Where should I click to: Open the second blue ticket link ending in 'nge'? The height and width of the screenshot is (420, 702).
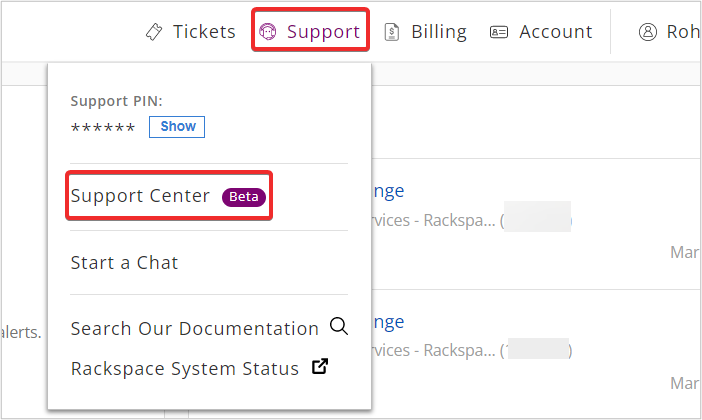(x=389, y=322)
